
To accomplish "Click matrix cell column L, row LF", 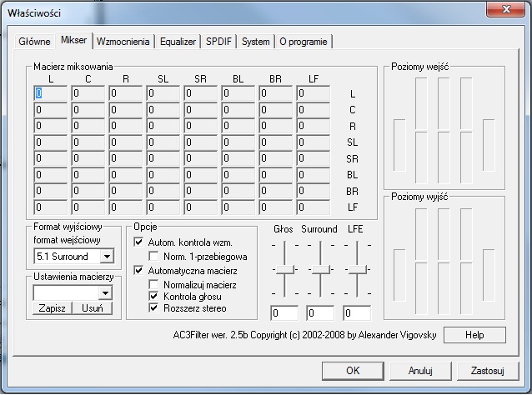I will point(51,207).
